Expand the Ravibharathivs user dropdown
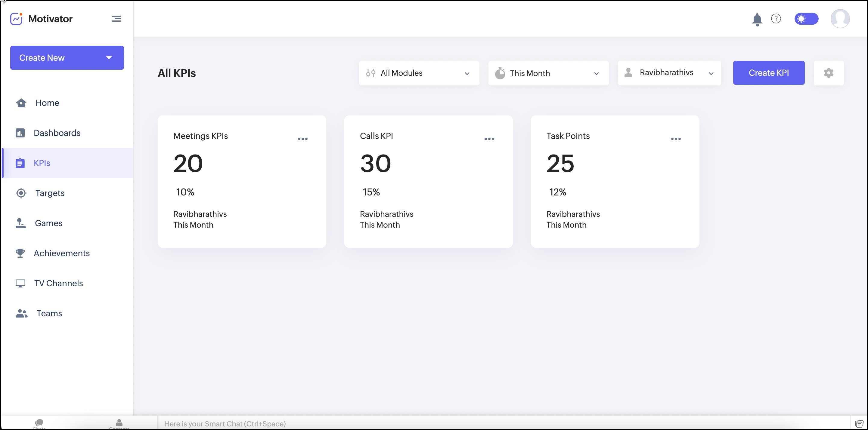Screen dimensions: 868x430 tap(669, 73)
